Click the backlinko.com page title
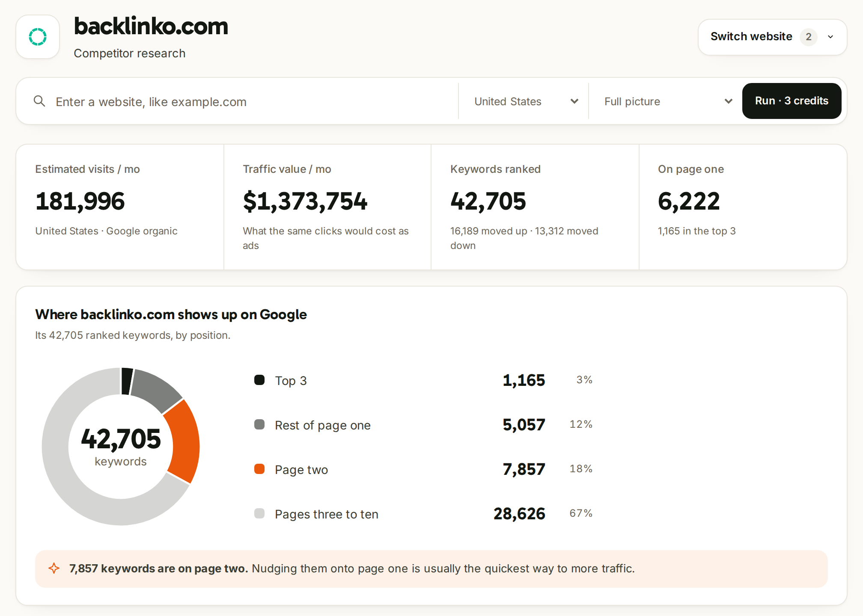Image resolution: width=863 pixels, height=616 pixels. point(151,26)
